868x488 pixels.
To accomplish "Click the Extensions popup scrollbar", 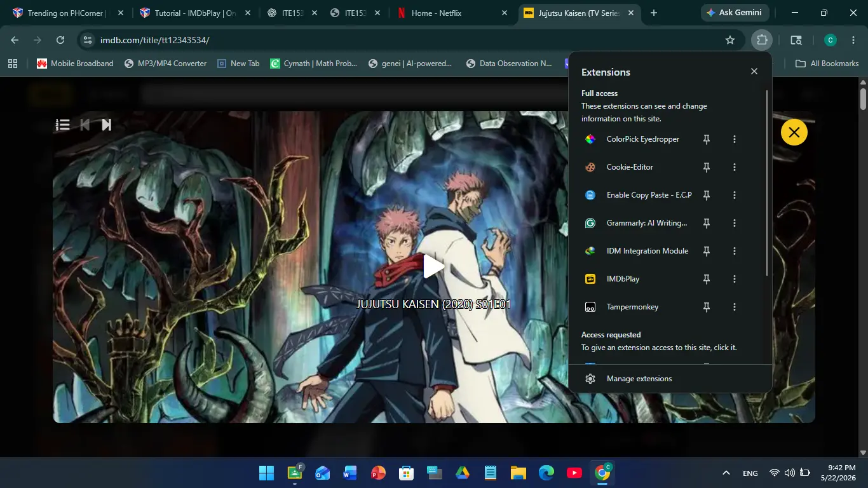I will 767,183.
